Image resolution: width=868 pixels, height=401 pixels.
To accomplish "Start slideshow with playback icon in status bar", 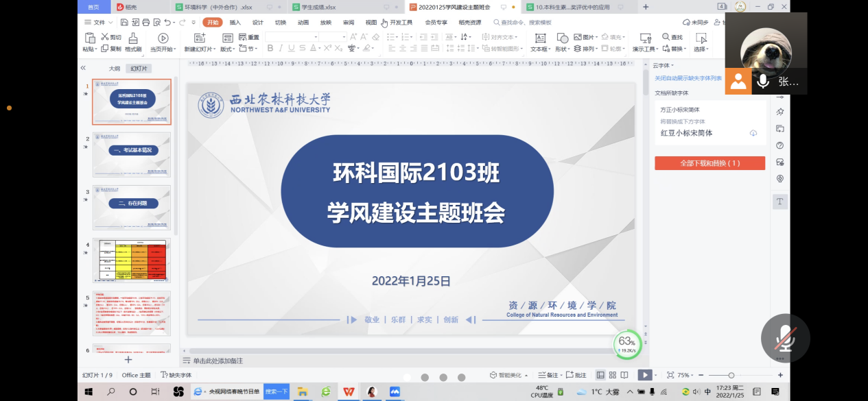I will (x=645, y=375).
